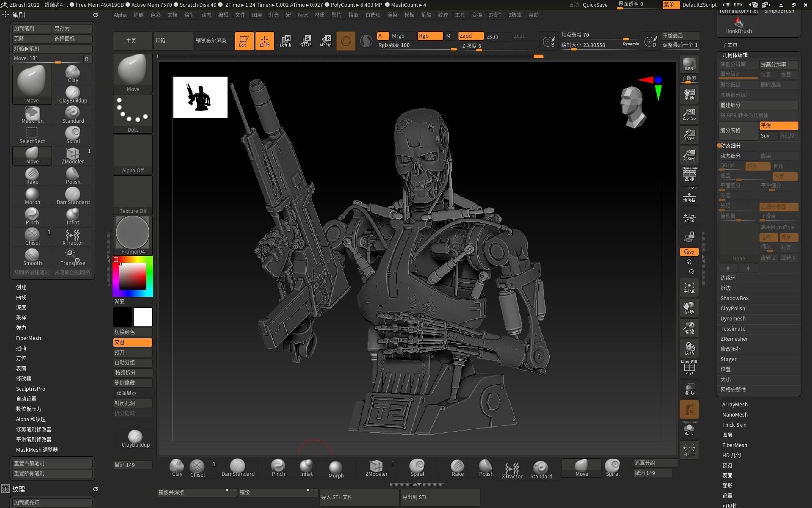Click the 重置当前笔刷 reset brush button
This screenshot has height=508, width=812.
tap(52, 463)
